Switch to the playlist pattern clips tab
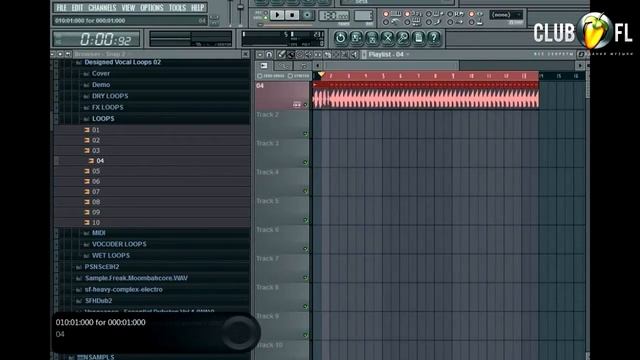The image size is (640, 360). [x=304, y=65]
